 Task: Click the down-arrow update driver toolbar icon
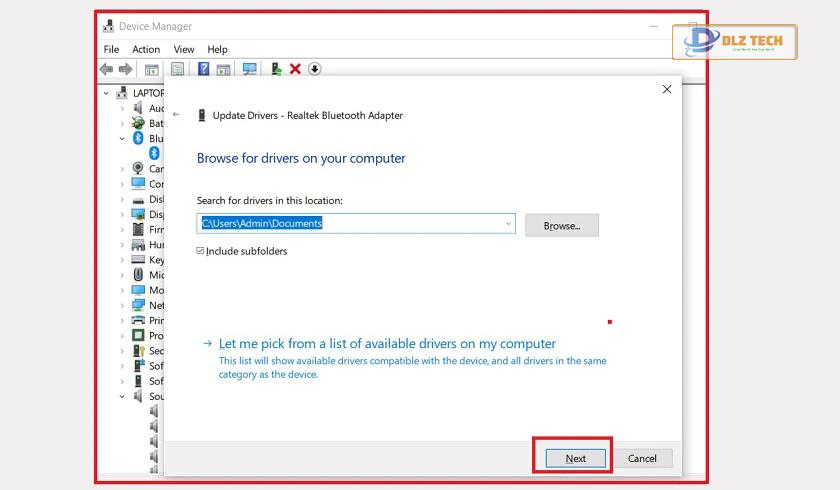click(x=314, y=69)
